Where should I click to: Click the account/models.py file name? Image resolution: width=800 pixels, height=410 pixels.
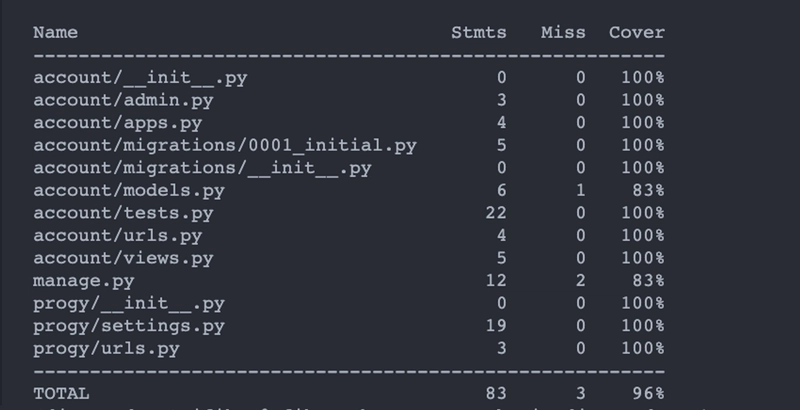click(x=129, y=191)
